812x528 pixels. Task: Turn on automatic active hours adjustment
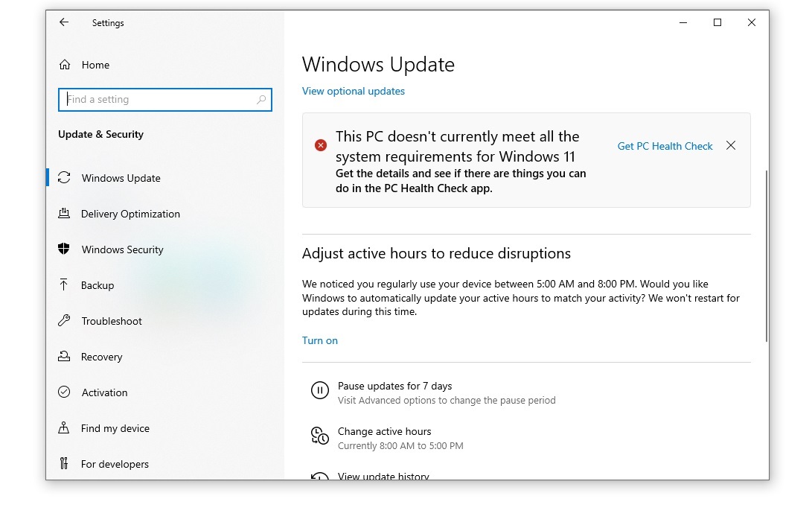coord(320,340)
